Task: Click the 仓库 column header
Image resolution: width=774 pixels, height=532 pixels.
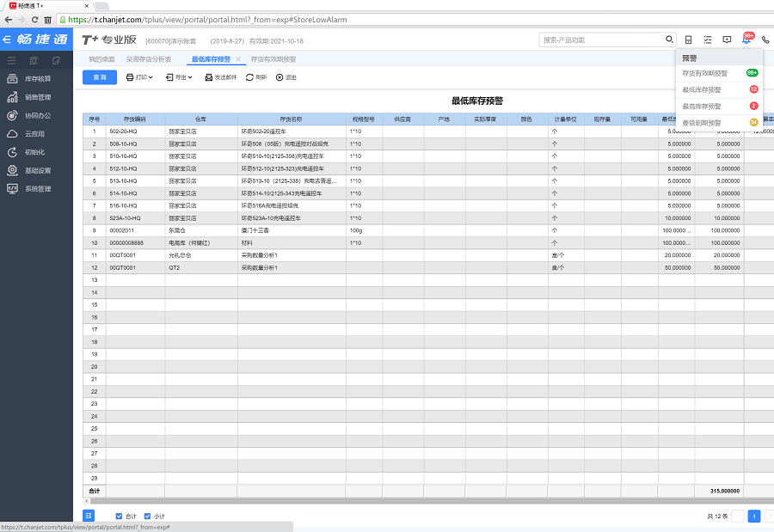Action: point(201,119)
